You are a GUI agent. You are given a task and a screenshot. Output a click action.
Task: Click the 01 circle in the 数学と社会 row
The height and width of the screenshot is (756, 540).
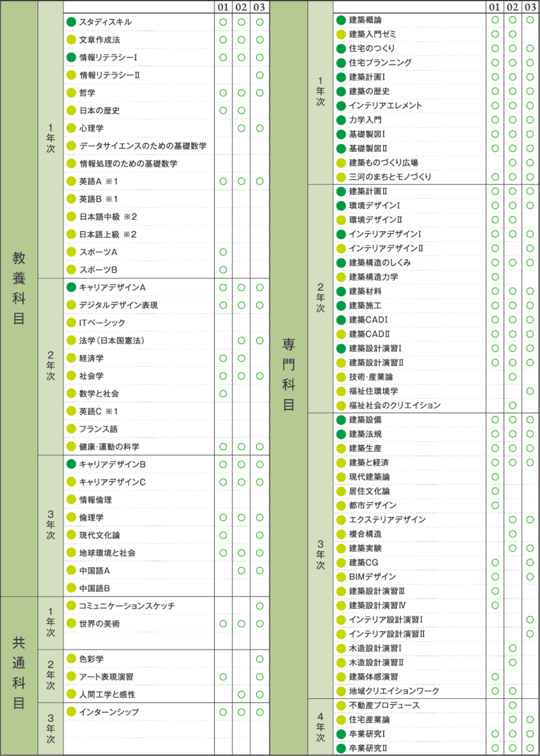click(223, 394)
